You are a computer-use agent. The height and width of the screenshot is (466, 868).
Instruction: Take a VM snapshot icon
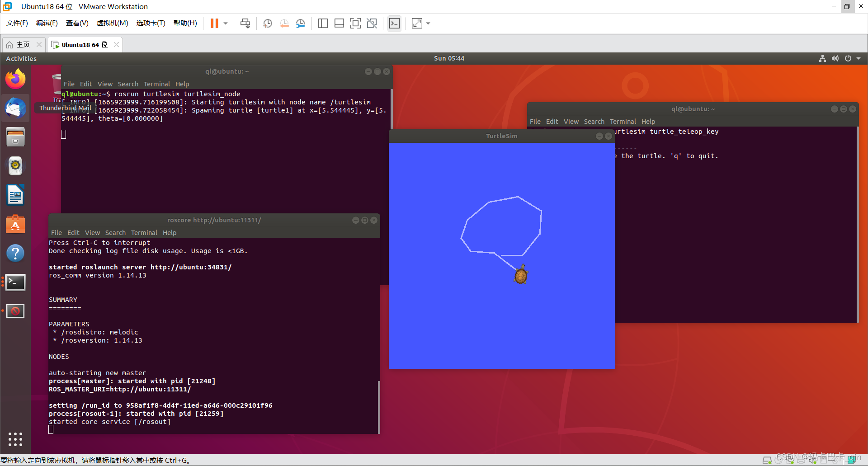click(268, 23)
